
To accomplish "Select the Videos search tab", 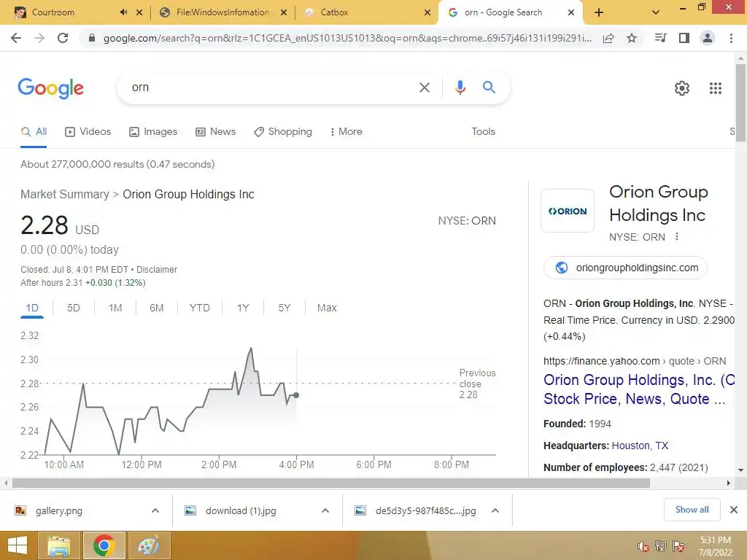I will point(88,131).
